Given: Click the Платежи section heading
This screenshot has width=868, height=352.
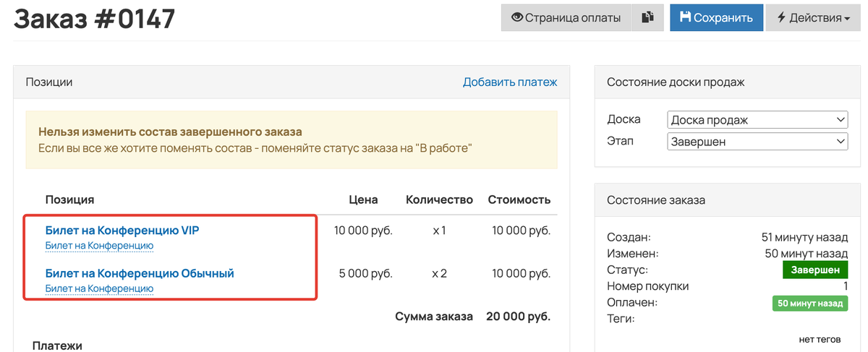Looking at the screenshot, I should click(x=57, y=345).
